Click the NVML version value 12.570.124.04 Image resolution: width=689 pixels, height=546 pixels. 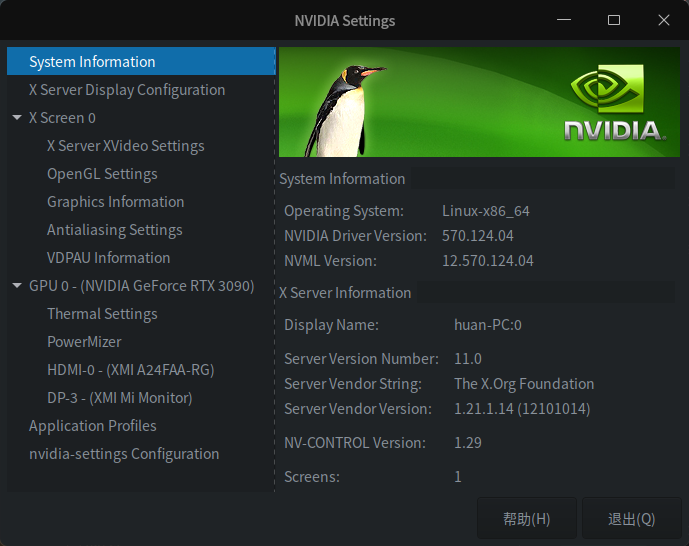click(x=488, y=261)
